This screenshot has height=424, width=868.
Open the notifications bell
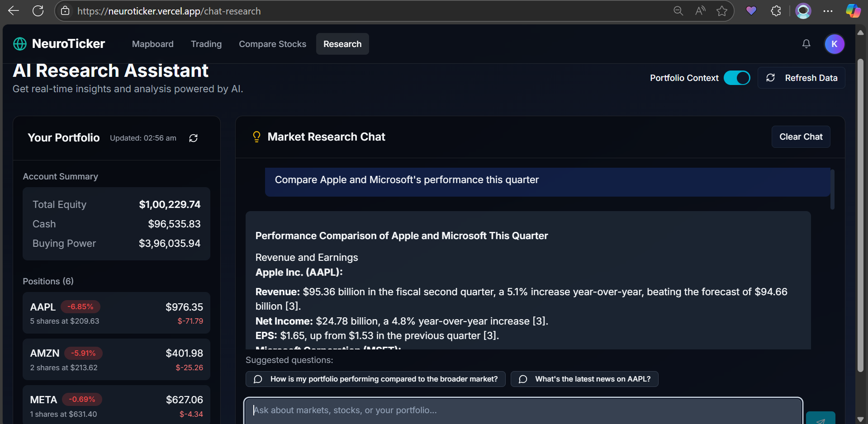(x=806, y=44)
